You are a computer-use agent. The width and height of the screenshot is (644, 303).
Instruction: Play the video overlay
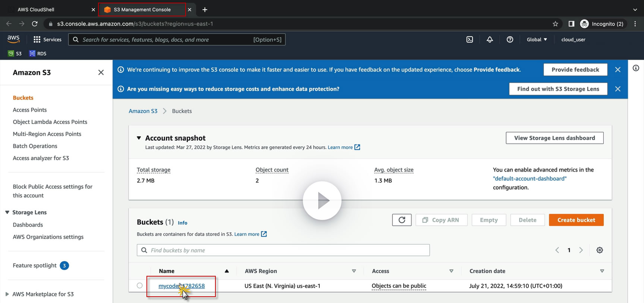click(x=322, y=201)
